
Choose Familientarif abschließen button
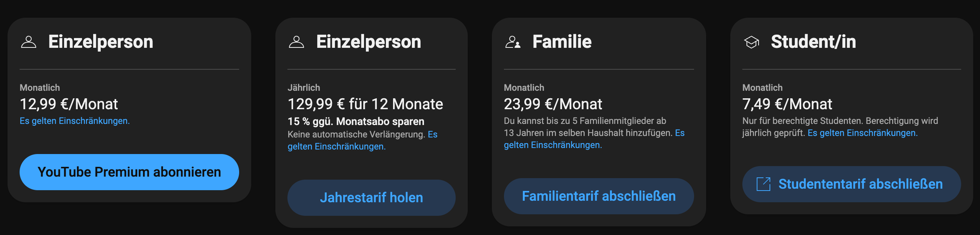pos(599,196)
